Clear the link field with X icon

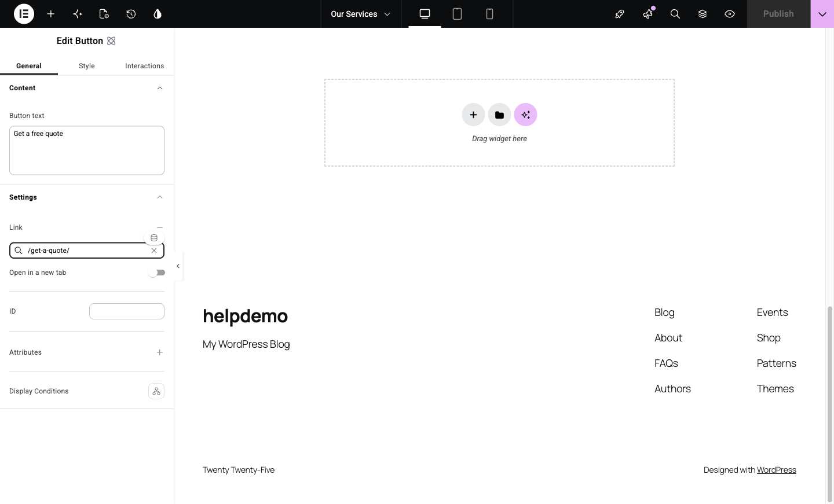(x=154, y=251)
